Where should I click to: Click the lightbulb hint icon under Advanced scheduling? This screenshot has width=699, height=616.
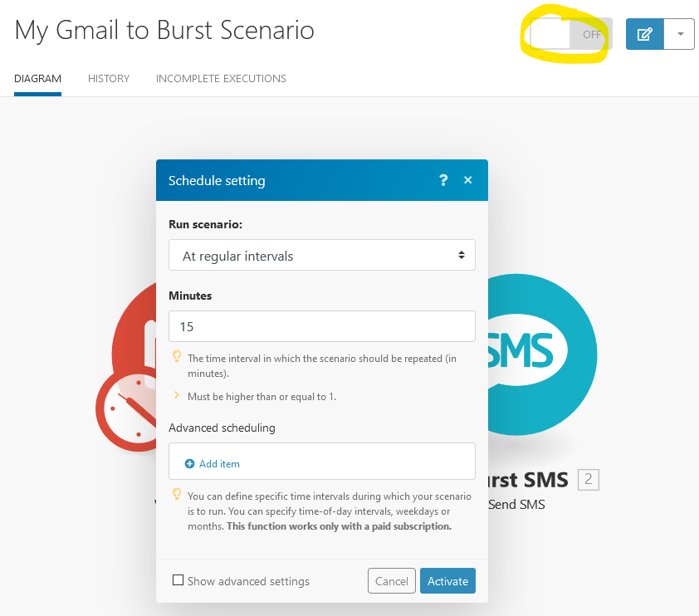tap(177, 494)
